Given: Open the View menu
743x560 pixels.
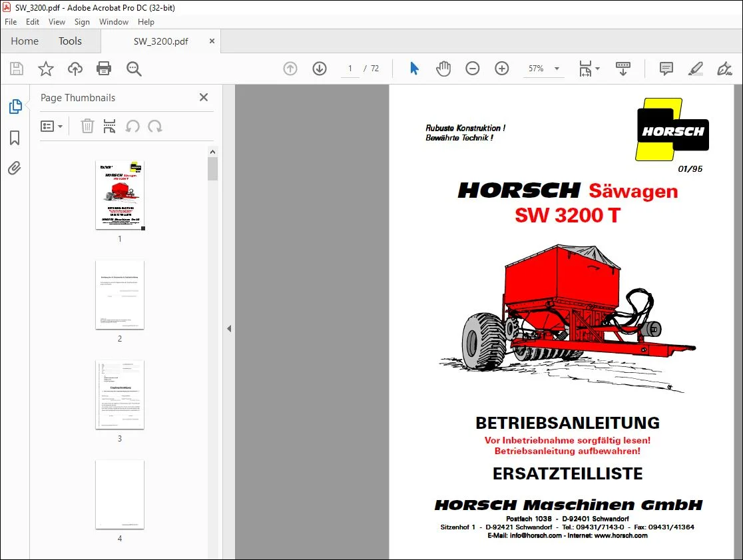Looking at the screenshot, I should pos(57,22).
